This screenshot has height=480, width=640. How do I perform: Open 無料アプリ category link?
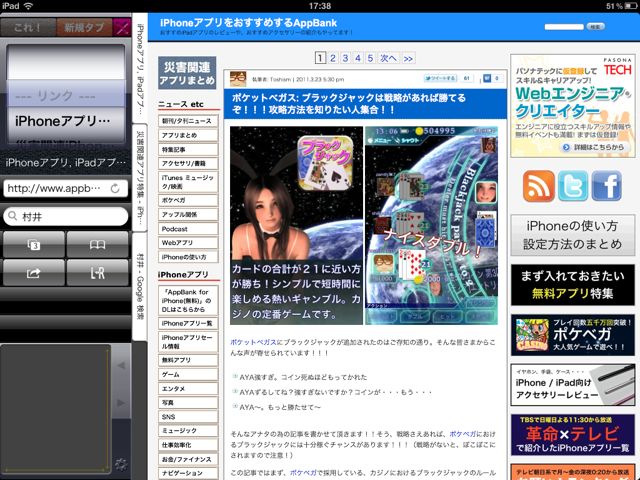tap(188, 360)
